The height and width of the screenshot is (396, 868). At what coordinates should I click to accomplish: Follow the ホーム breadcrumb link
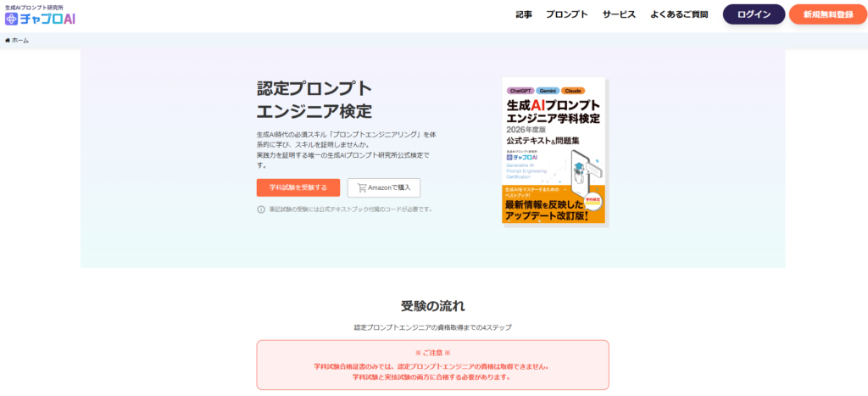click(x=19, y=41)
